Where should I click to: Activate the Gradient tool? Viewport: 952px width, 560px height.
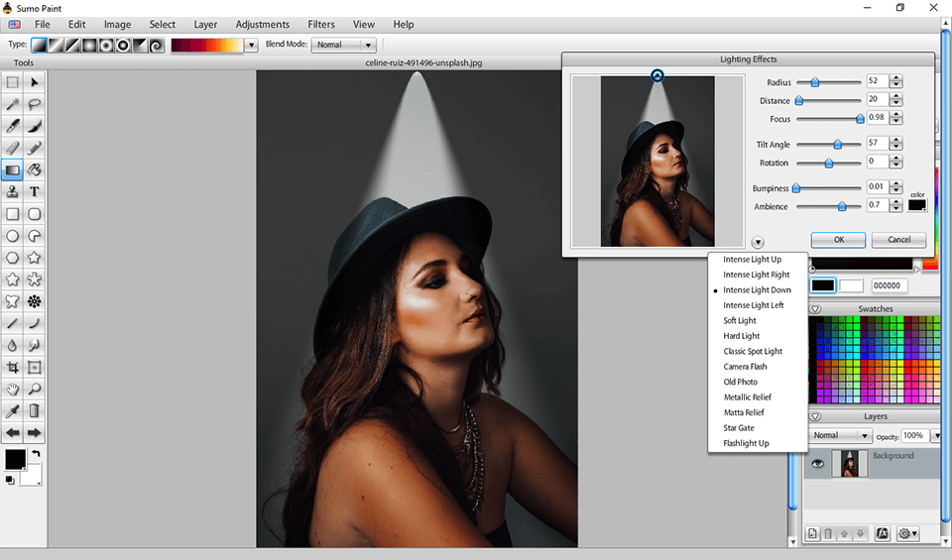click(12, 169)
